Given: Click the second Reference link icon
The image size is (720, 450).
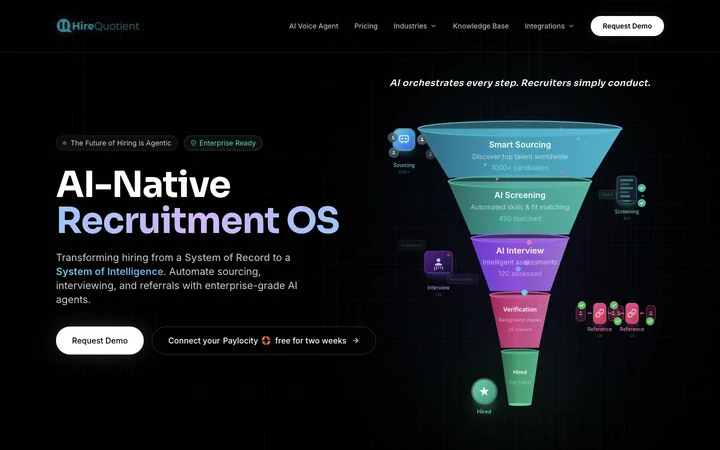Looking at the screenshot, I should 632,314.
